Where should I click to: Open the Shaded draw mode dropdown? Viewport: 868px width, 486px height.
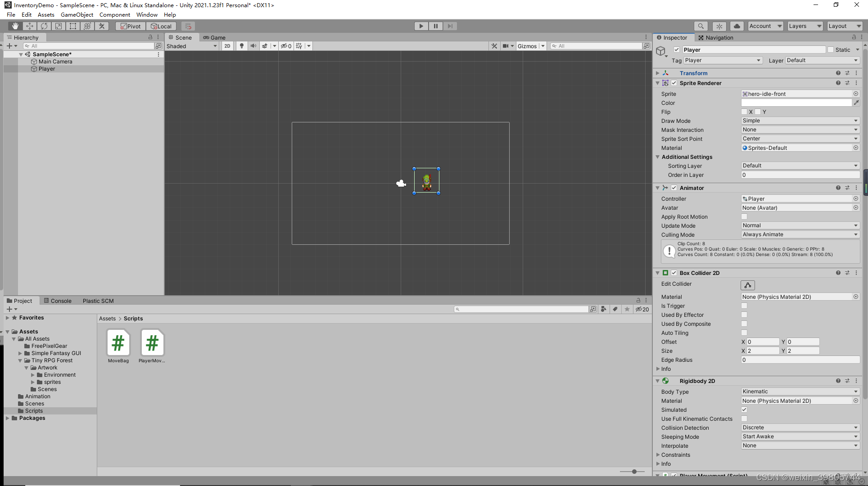[x=192, y=46]
